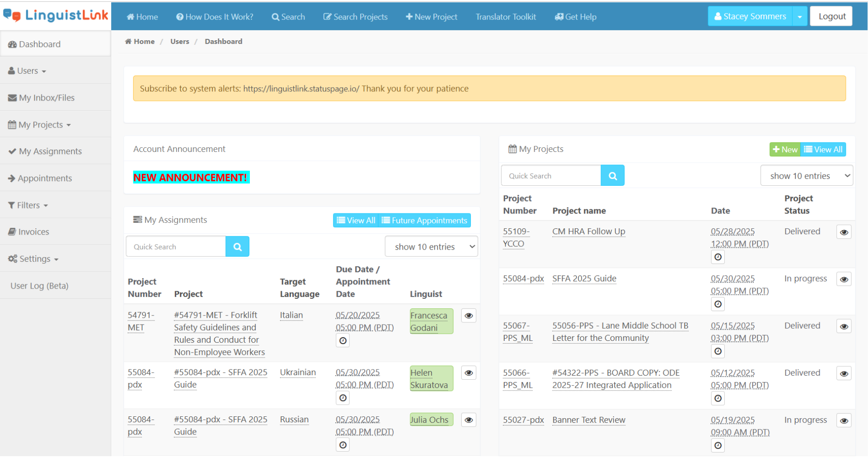868x467 pixels.
Task: Open project number 55109-YCCO
Action: click(x=516, y=237)
